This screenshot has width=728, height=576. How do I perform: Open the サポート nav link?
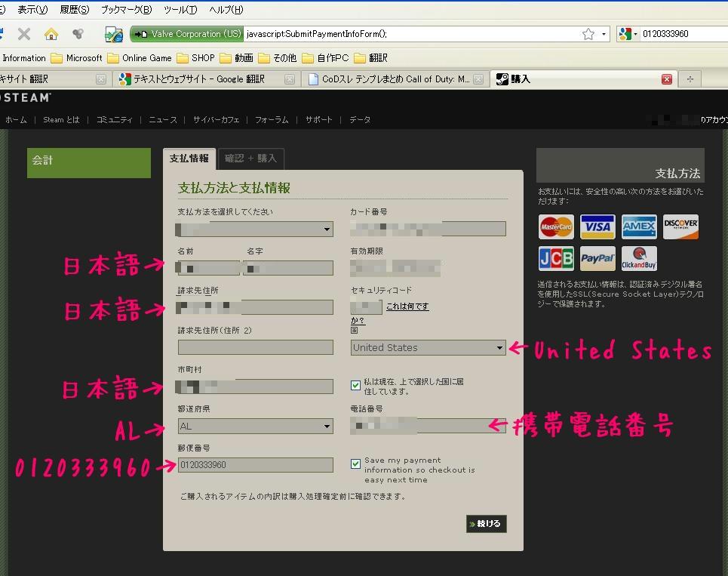[x=318, y=120]
